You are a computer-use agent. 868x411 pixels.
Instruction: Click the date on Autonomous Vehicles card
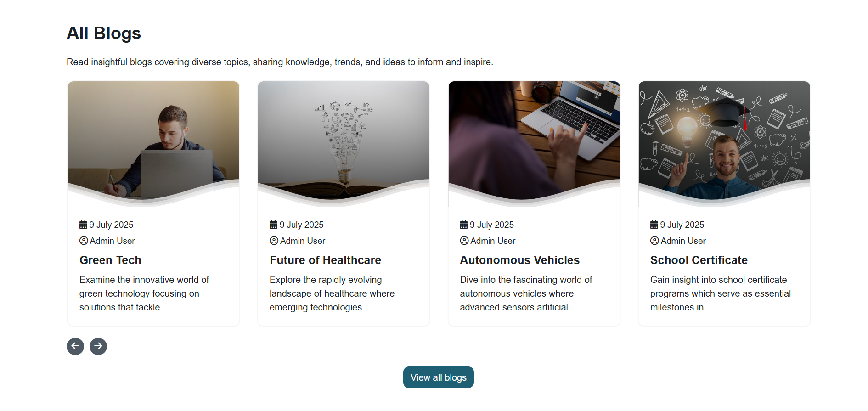tap(492, 225)
